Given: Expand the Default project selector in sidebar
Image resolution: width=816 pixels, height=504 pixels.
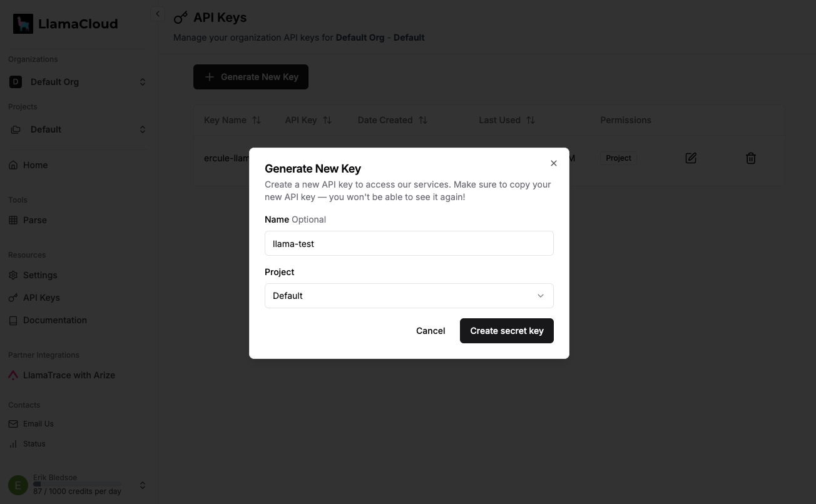Looking at the screenshot, I should coord(78,129).
